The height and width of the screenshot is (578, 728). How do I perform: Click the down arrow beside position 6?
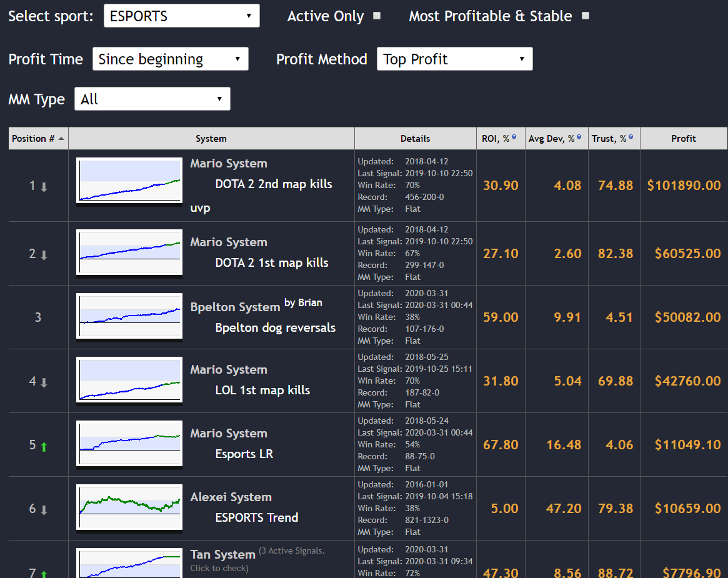[x=44, y=511]
